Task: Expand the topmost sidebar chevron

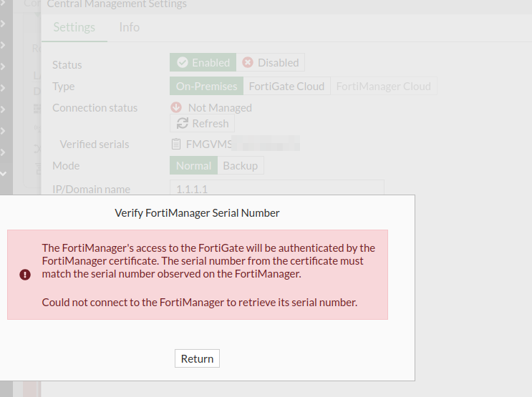Action: tap(3, 24)
